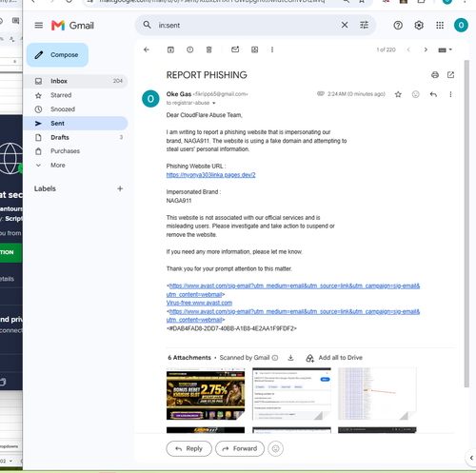Screen dimensions: 476x473
Task: Open the phishing website URL link
Action: (210, 175)
